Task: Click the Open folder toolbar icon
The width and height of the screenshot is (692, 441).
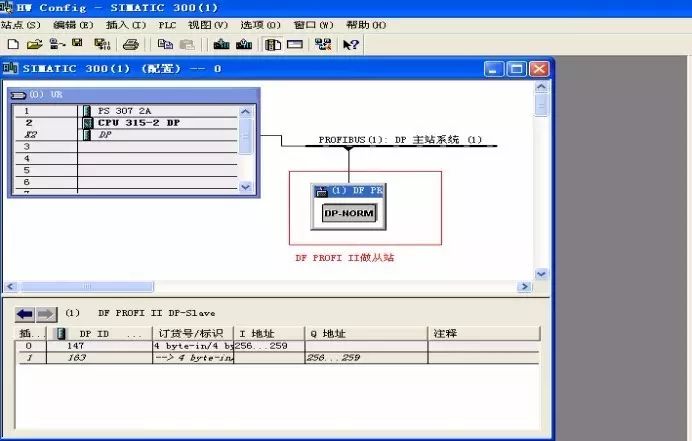Action: click(34, 44)
